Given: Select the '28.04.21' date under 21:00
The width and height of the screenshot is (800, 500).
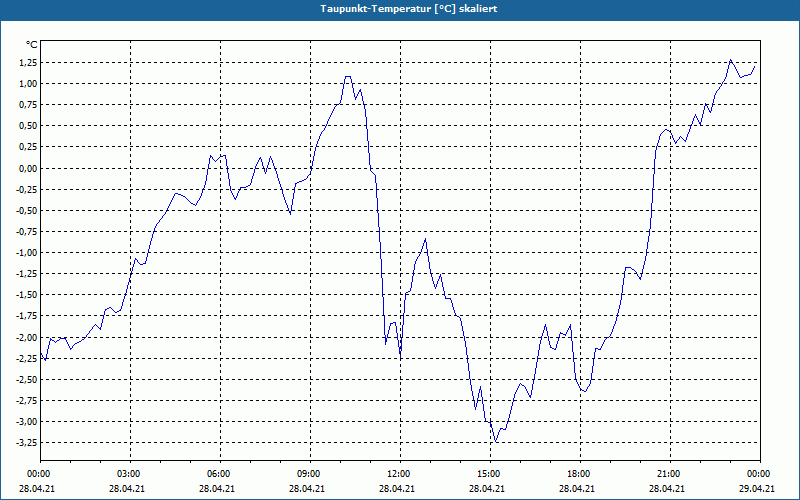Looking at the screenshot, I should point(667,488).
